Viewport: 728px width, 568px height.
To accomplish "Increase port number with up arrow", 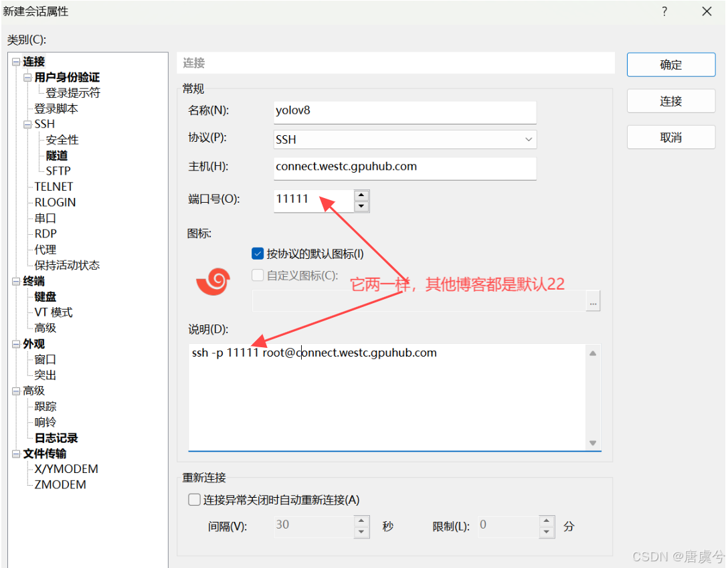I will pyautogui.click(x=361, y=195).
